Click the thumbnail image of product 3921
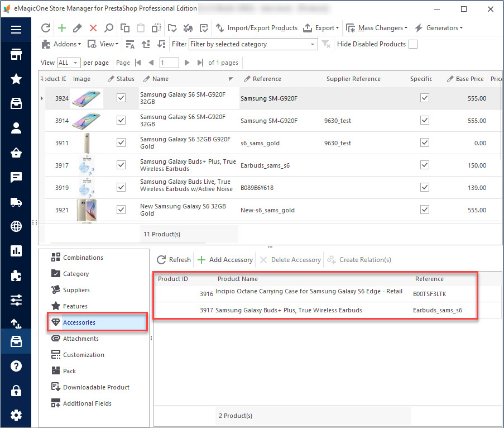504x428 pixels. pos(87,210)
